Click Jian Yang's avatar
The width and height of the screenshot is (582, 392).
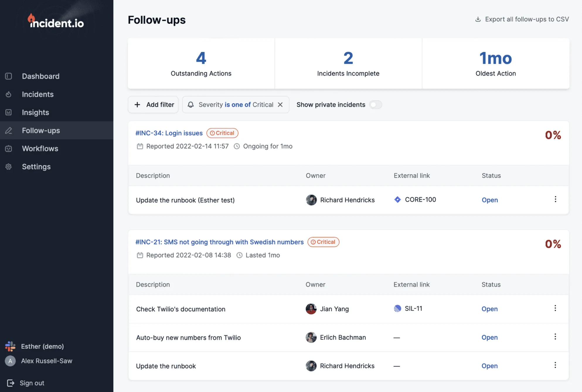pyautogui.click(x=311, y=309)
